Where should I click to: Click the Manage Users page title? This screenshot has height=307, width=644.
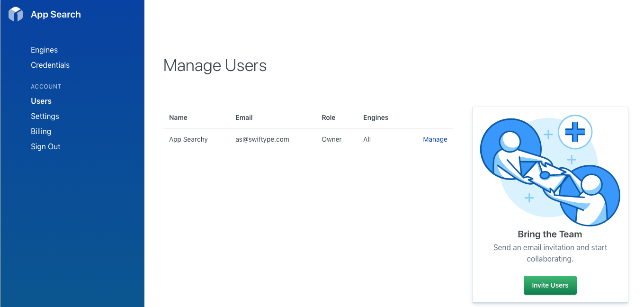pyautogui.click(x=215, y=65)
